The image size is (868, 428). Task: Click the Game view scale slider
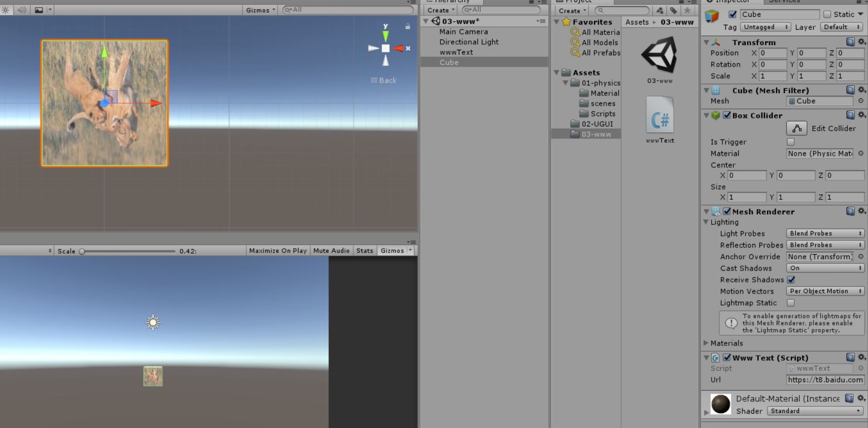tap(128, 251)
